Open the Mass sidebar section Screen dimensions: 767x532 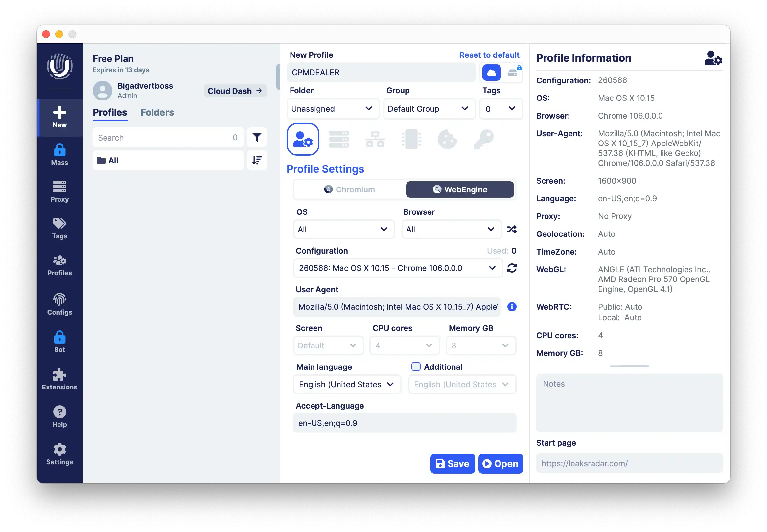coord(59,155)
